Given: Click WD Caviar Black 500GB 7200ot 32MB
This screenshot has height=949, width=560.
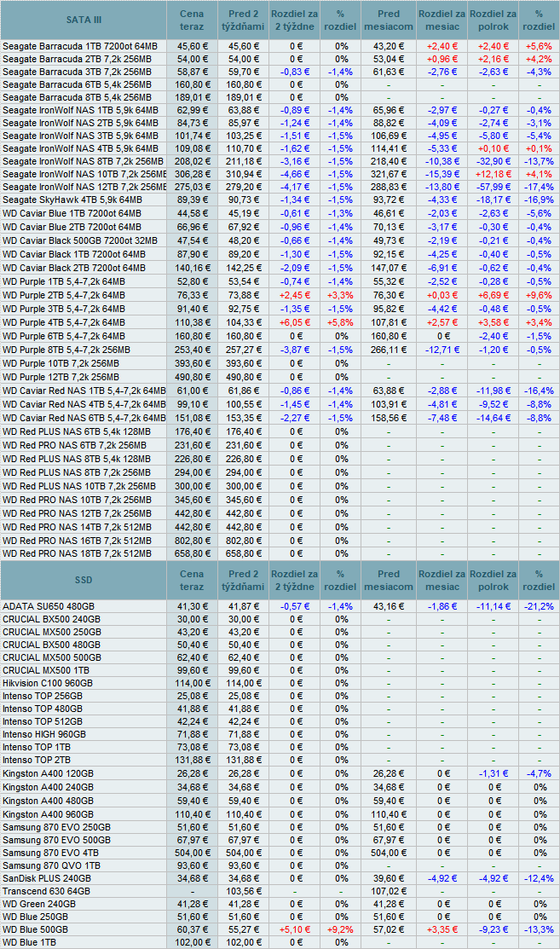Looking at the screenshot, I should 80,240.
